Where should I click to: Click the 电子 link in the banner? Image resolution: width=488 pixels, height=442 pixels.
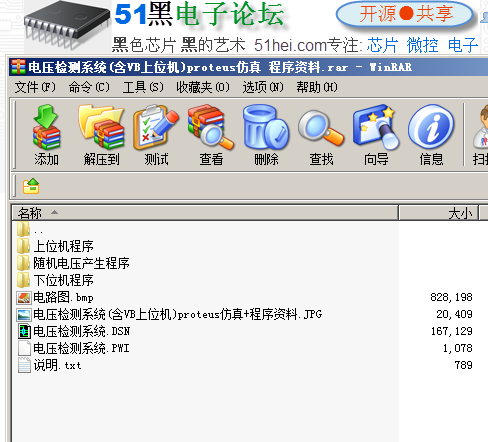(x=463, y=45)
